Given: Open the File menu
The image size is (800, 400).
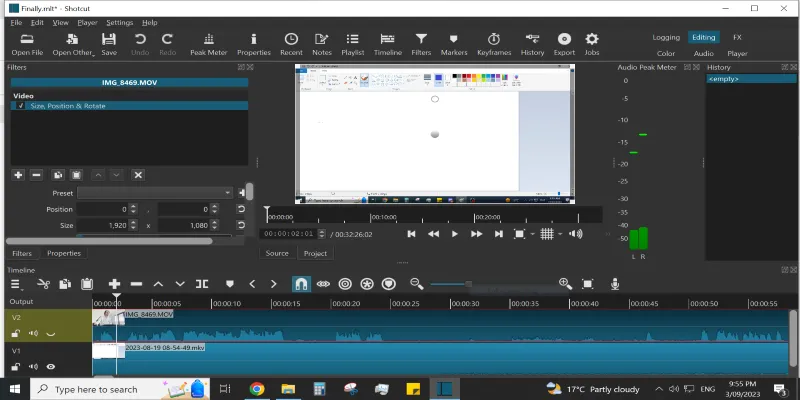Looking at the screenshot, I should coord(16,22).
